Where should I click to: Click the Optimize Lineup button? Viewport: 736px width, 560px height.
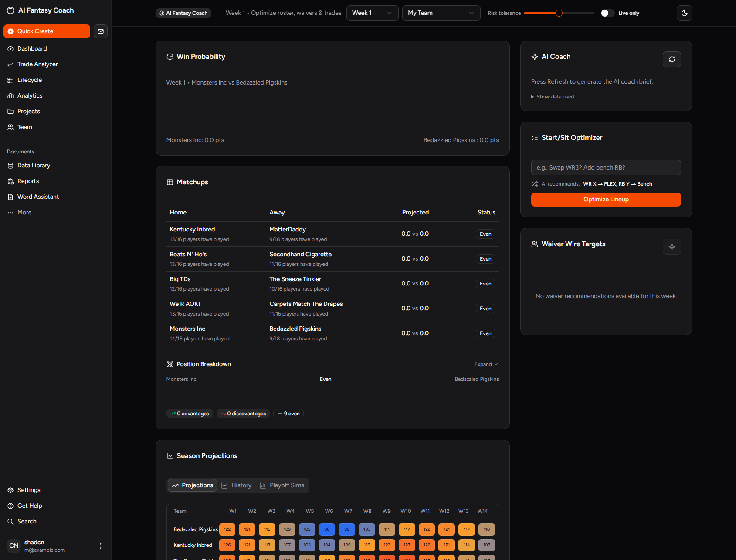point(606,200)
